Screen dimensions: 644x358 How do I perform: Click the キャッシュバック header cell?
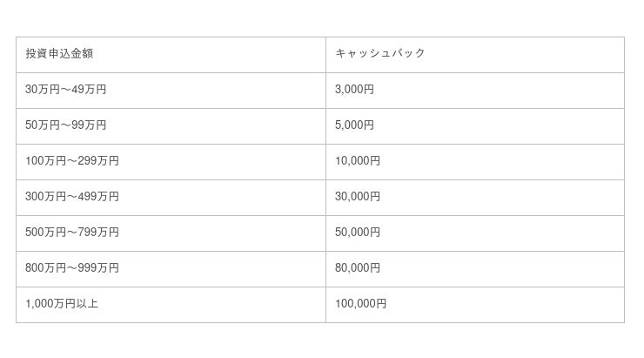point(474,54)
